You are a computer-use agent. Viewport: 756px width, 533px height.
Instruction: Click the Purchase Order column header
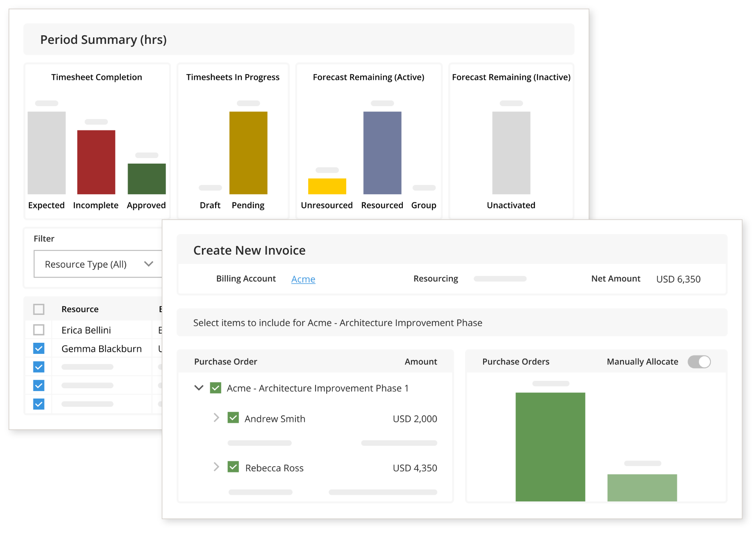coord(226,362)
